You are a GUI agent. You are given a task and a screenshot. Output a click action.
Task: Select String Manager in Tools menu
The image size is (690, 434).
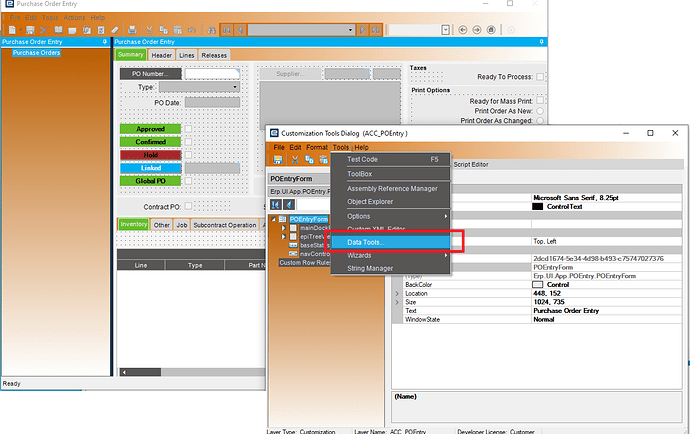(391, 268)
